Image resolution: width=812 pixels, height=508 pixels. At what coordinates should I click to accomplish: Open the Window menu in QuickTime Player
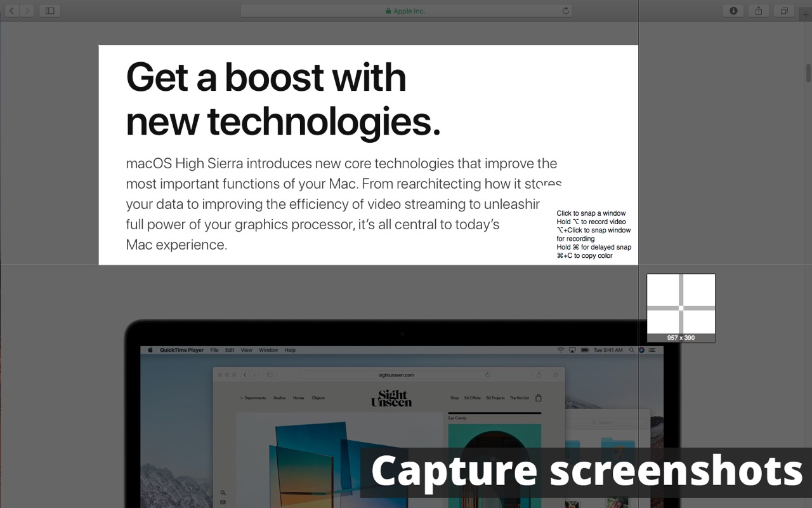(x=268, y=350)
